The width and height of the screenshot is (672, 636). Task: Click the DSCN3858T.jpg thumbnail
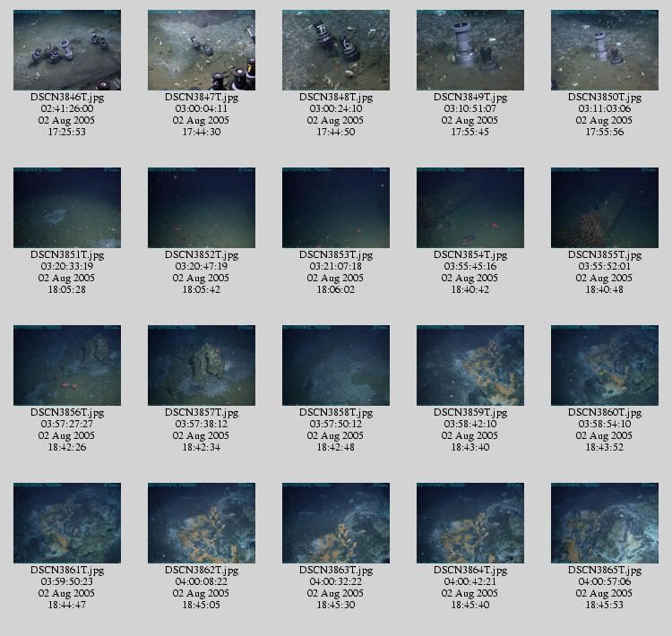(x=336, y=365)
